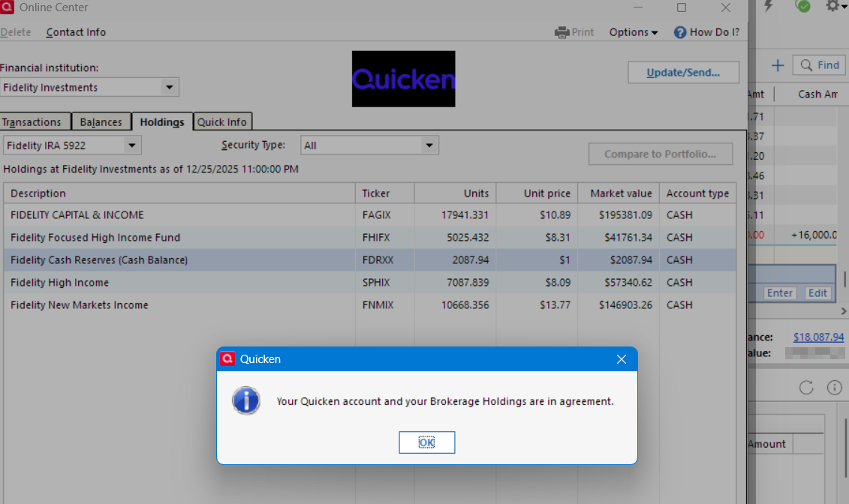Sort by the Units column header
The width and height of the screenshot is (849, 504).
[456, 193]
